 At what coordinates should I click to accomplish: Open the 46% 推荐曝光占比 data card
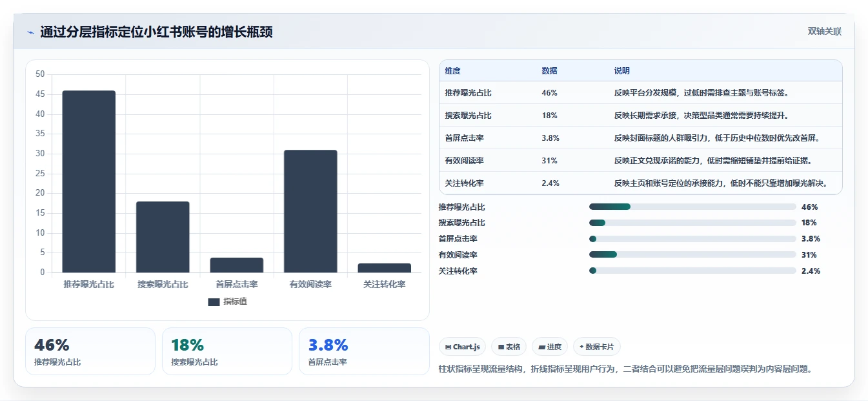[x=90, y=351]
